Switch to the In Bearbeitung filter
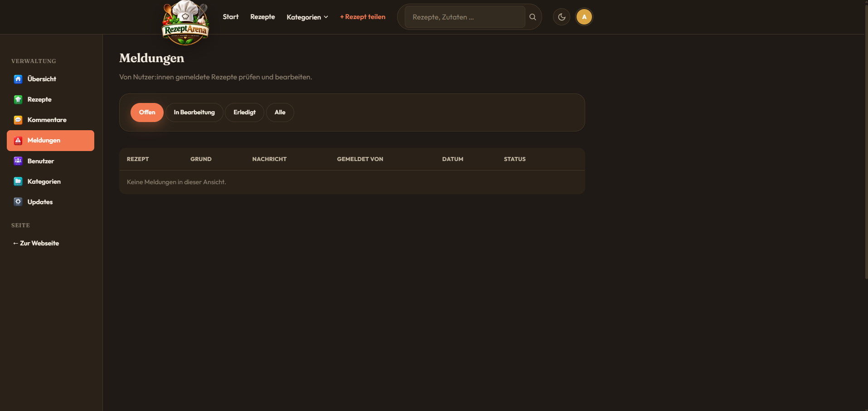This screenshot has width=868, height=411. [194, 113]
